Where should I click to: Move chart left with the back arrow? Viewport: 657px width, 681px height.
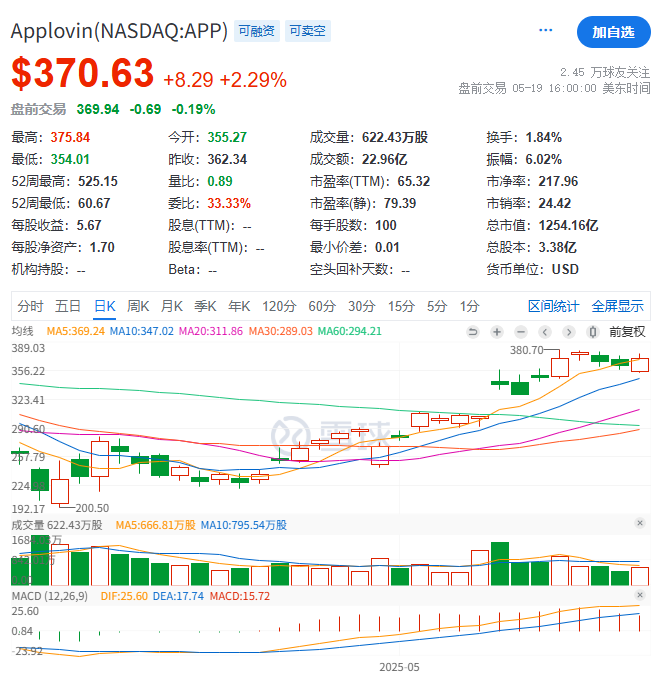click(545, 332)
